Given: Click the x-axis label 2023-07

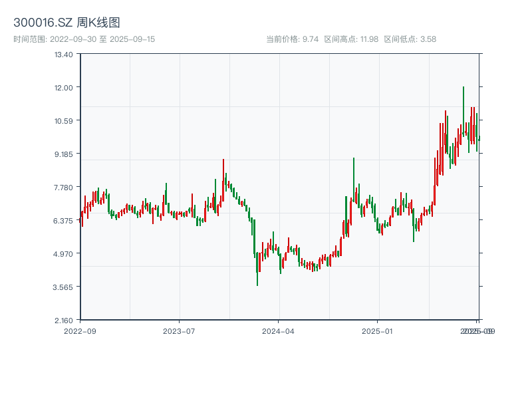Looking at the screenshot, I should (x=179, y=331).
